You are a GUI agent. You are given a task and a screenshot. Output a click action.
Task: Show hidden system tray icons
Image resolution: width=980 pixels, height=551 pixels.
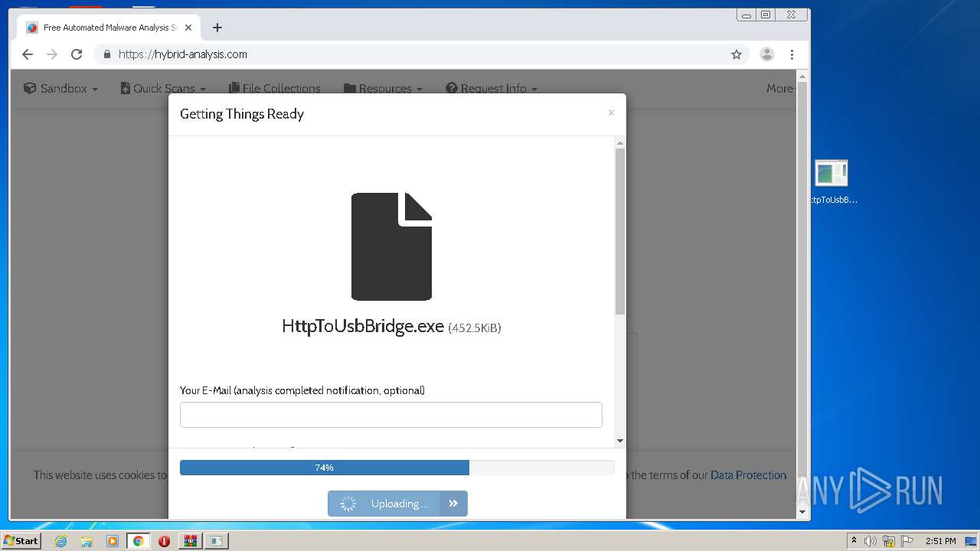click(854, 541)
